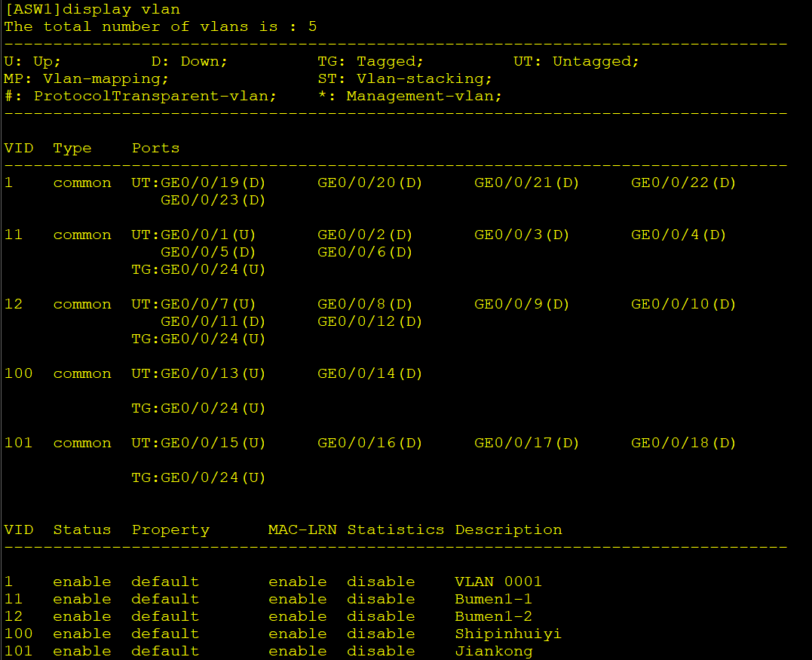
Task: Click the 'D: Down;' legend entry
Action: 189,61
